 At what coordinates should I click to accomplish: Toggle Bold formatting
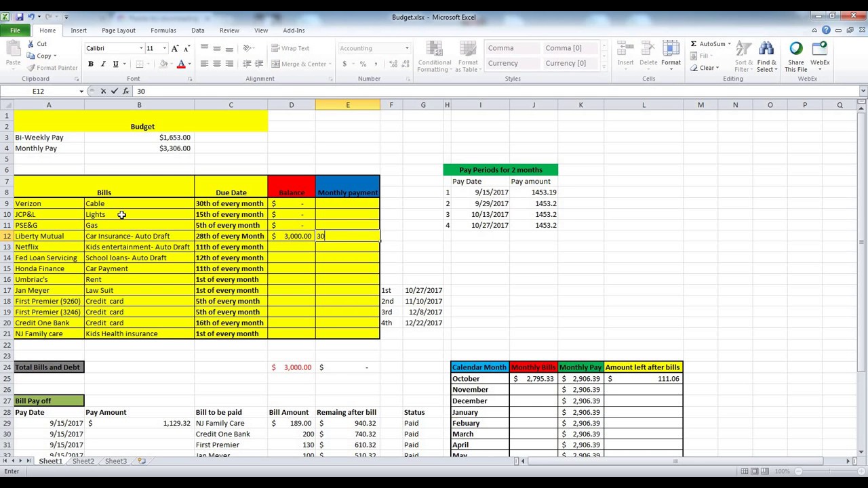click(90, 64)
